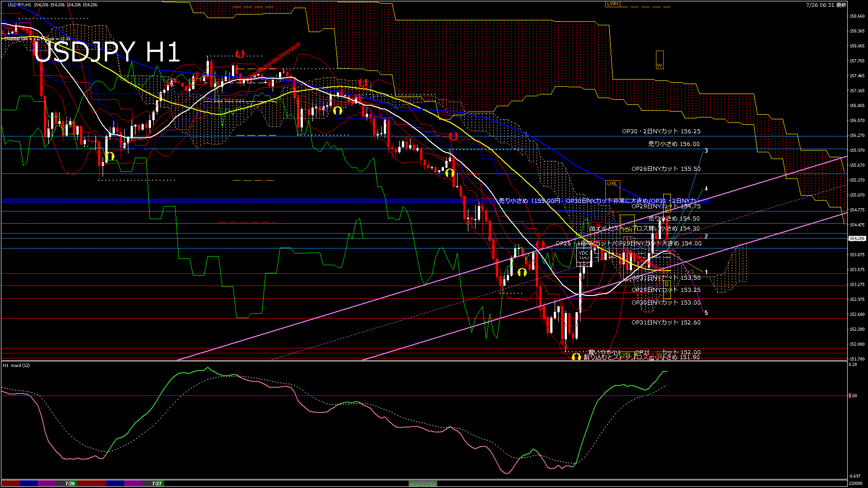This screenshot has width=868, height=488.
Task: Click the OP31日NYカット 152.60 label
Action: 666,323
